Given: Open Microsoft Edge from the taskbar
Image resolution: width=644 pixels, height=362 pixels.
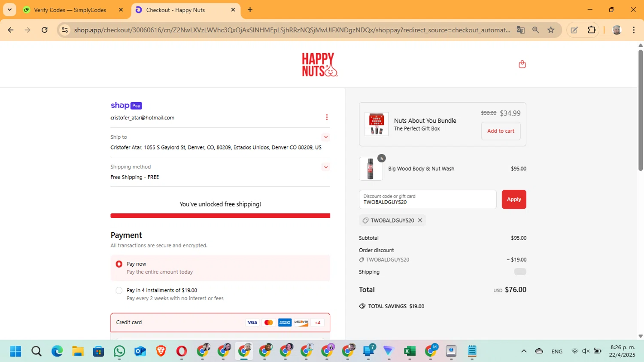Looking at the screenshot, I should coord(57,351).
